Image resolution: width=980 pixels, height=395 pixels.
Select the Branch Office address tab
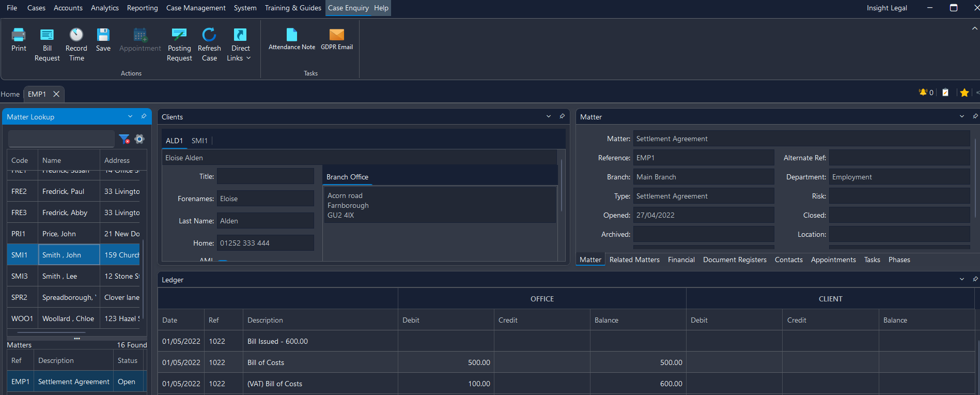pos(347,177)
